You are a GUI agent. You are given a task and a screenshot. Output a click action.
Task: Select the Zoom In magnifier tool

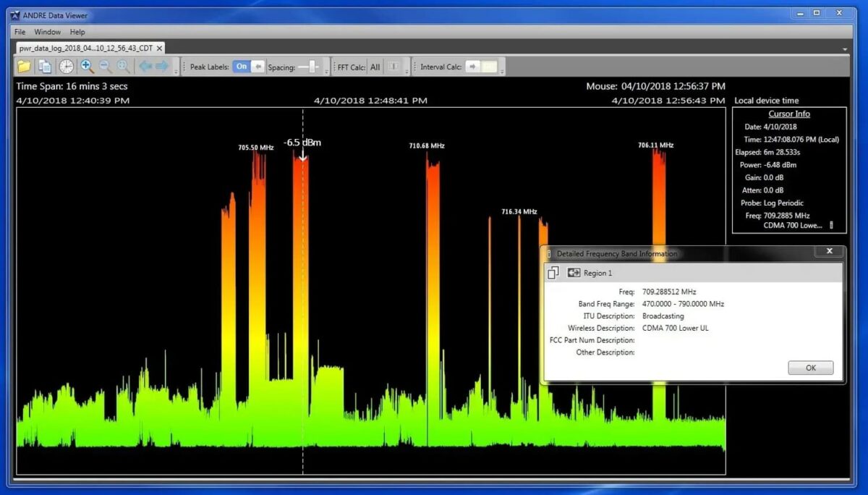click(87, 66)
